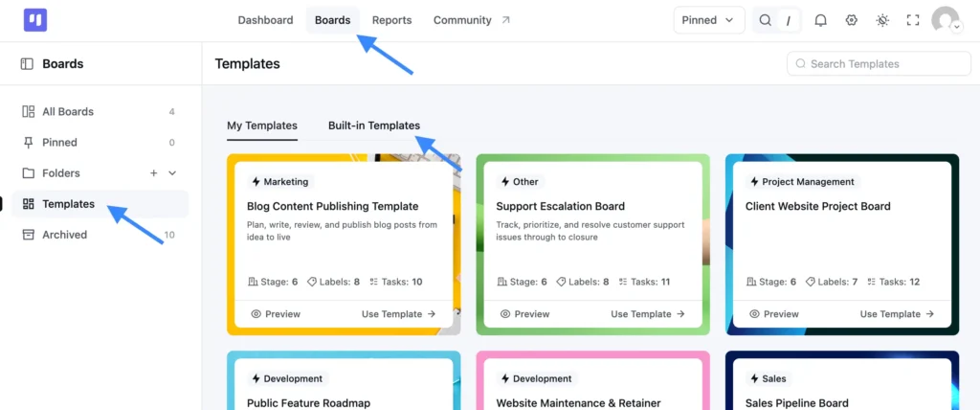Image resolution: width=980 pixels, height=410 pixels.
Task: Click the slash shortcut key badge
Action: pos(789,21)
